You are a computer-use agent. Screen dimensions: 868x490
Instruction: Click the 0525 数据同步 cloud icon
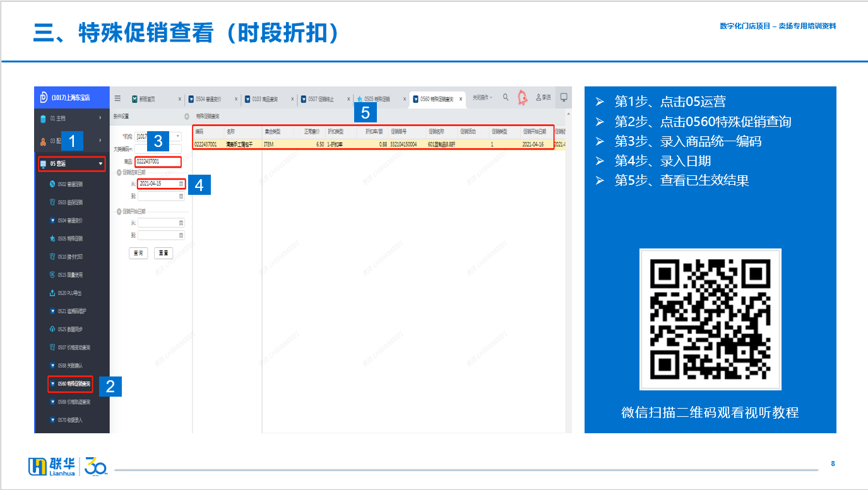[52, 329]
